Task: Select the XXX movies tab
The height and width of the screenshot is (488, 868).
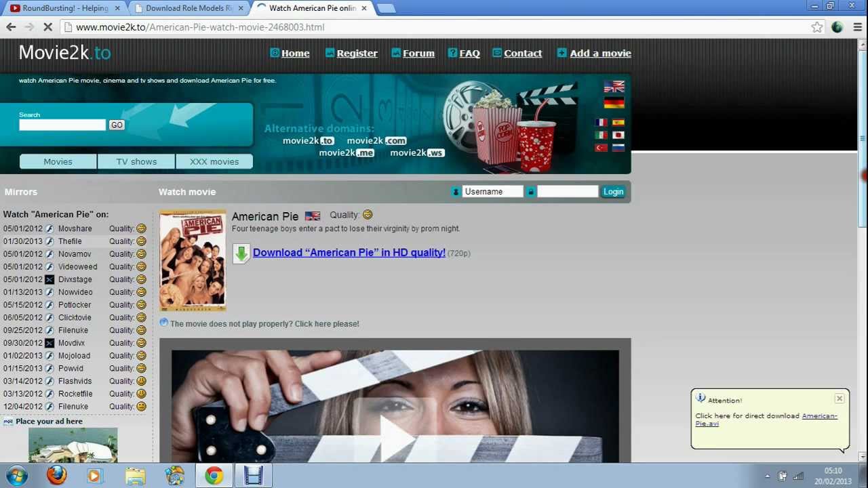Action: pos(214,161)
